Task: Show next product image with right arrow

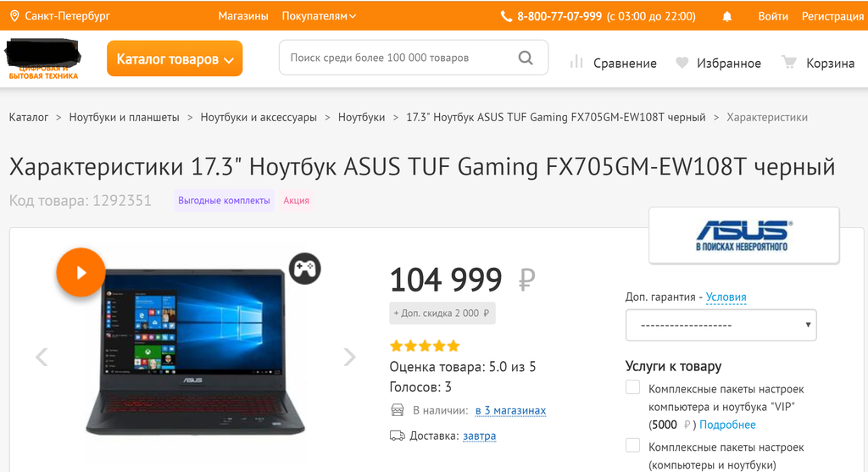Action: coord(349,357)
